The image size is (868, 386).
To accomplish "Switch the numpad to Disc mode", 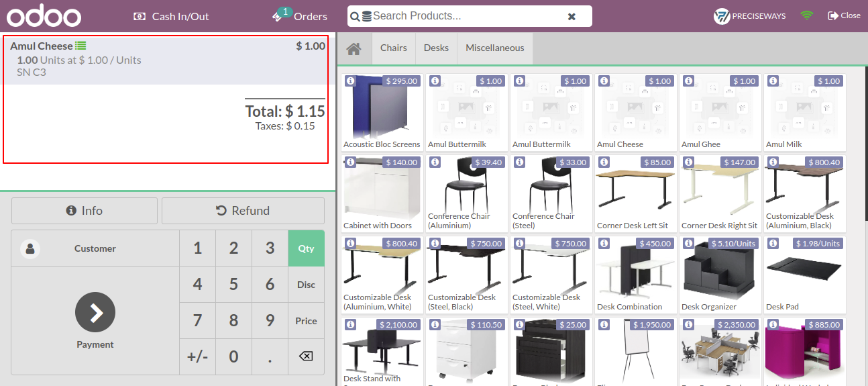I will 306,285.
